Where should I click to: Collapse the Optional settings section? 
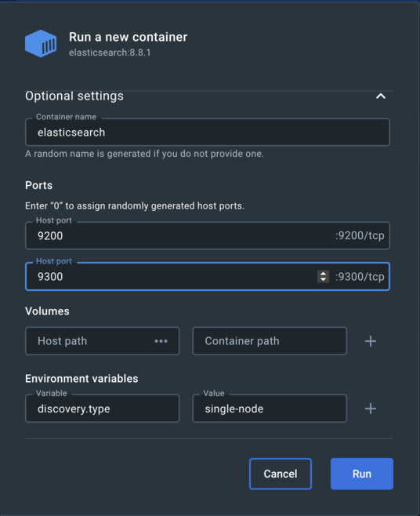click(x=381, y=96)
